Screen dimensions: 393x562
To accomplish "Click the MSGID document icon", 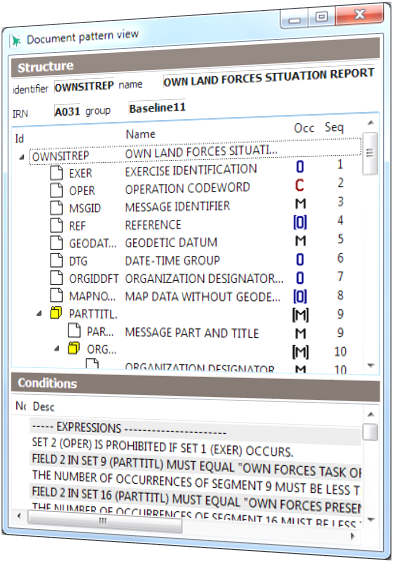I will pyautogui.click(x=56, y=208).
